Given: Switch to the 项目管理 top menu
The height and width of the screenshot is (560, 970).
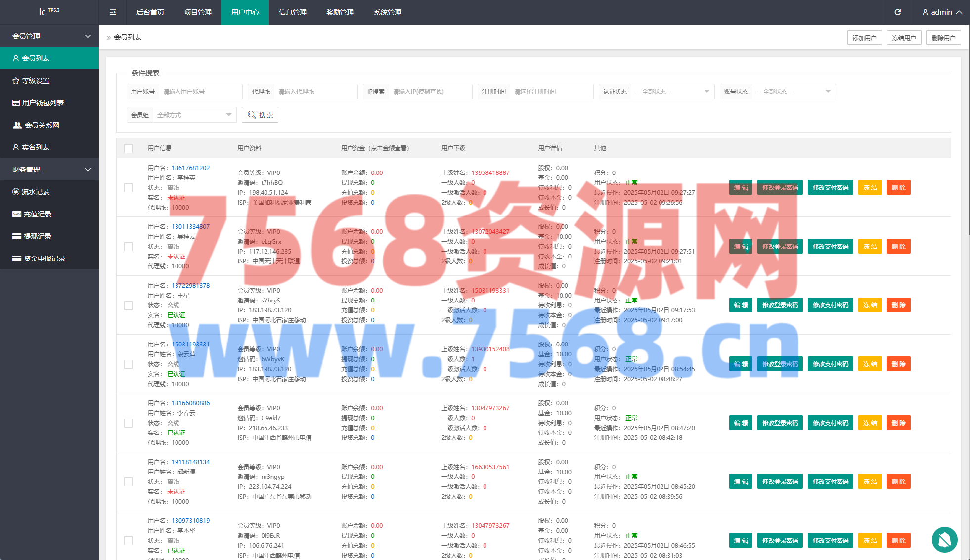Looking at the screenshot, I should (197, 12).
